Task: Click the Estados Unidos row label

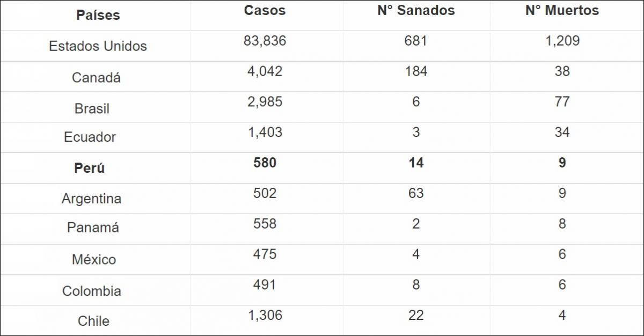Action: pyautogui.click(x=98, y=46)
